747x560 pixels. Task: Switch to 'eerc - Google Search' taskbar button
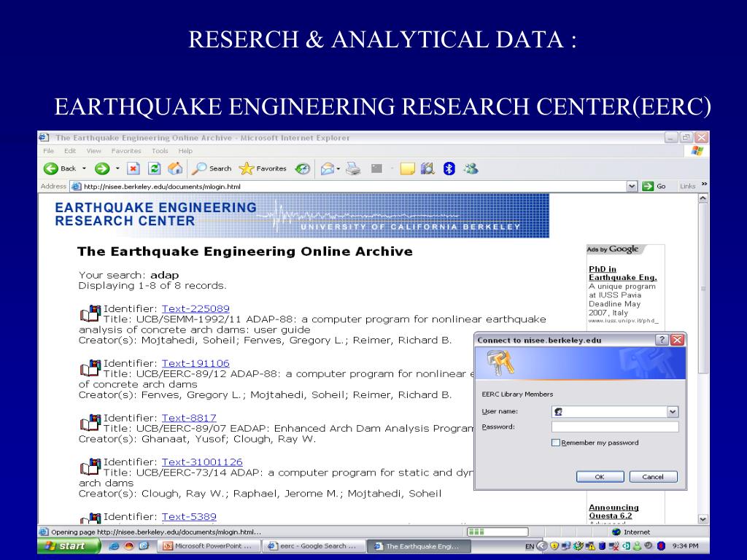[314, 546]
